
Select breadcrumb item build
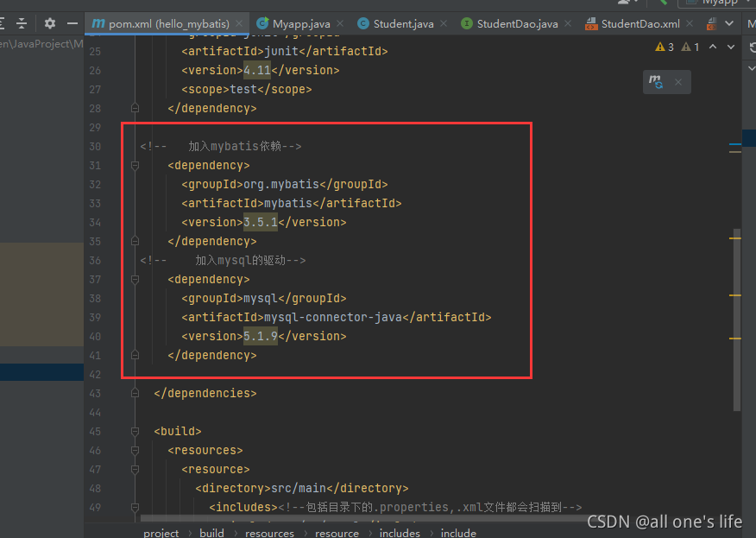tap(211, 533)
